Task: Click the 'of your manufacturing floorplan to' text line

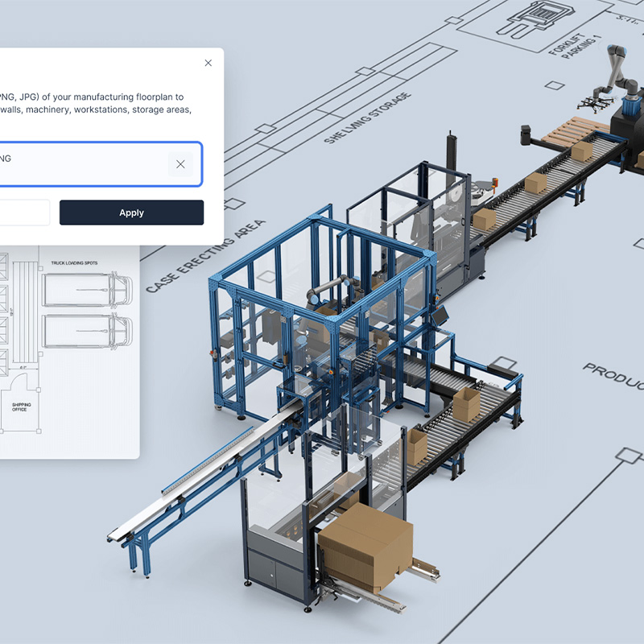Action: 113,97
